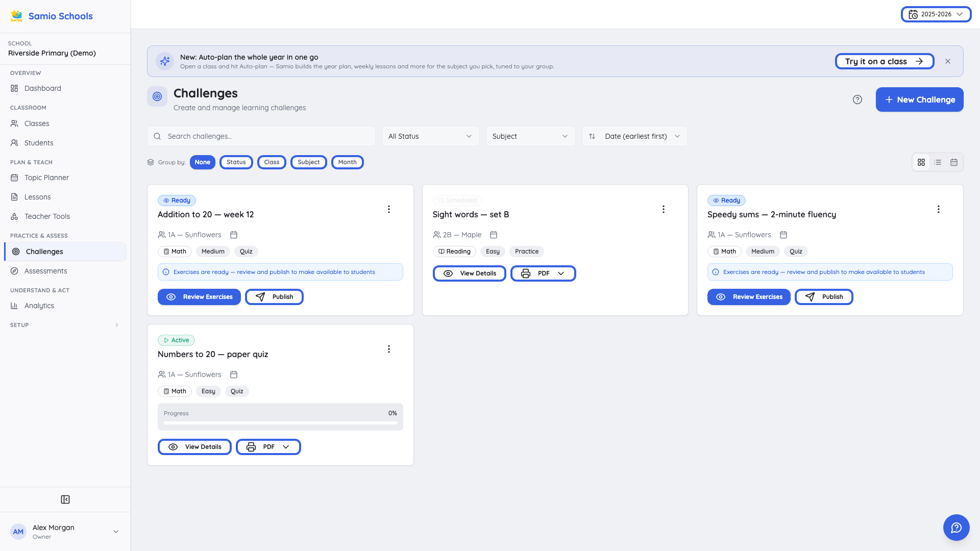Switch to list view
Screen dimensions: 980x551
(938, 162)
